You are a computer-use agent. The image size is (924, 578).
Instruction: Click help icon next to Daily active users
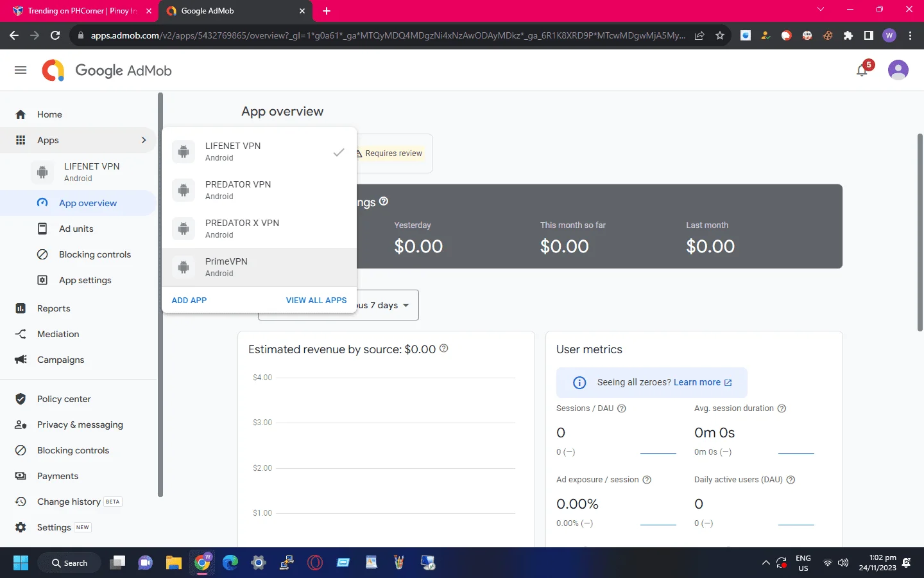(791, 480)
